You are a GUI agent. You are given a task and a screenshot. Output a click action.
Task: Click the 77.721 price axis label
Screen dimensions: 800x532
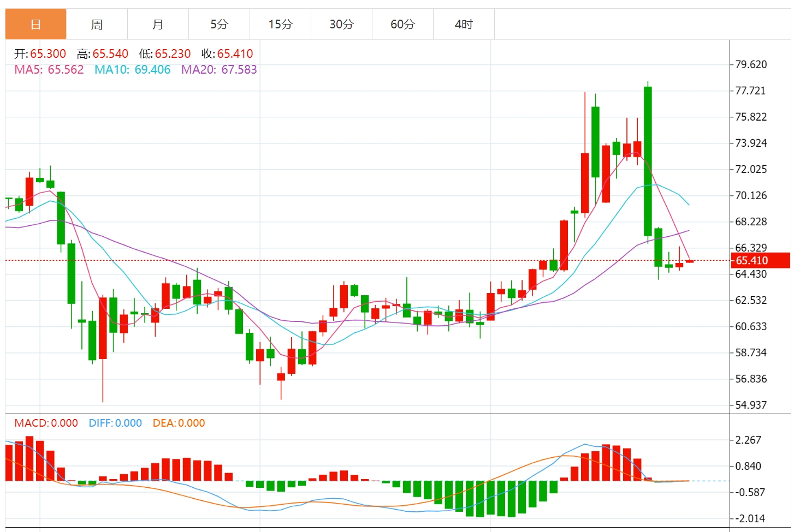[751, 91]
